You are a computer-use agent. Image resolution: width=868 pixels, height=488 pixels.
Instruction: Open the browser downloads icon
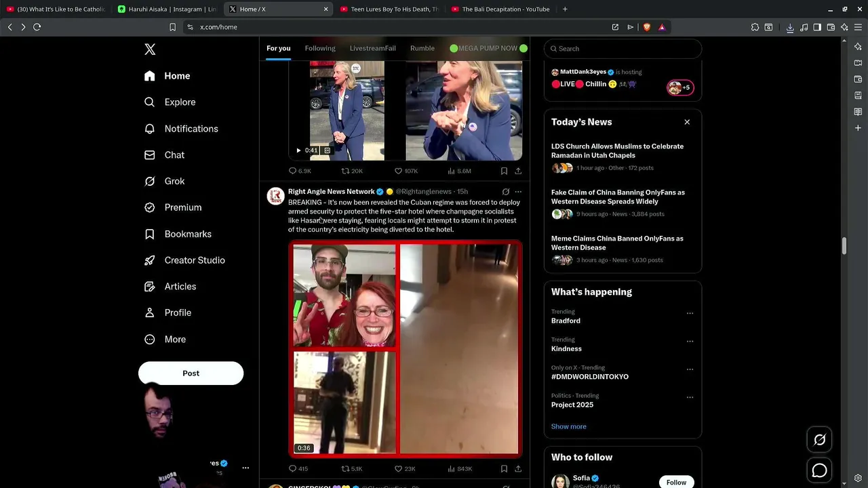tap(790, 27)
